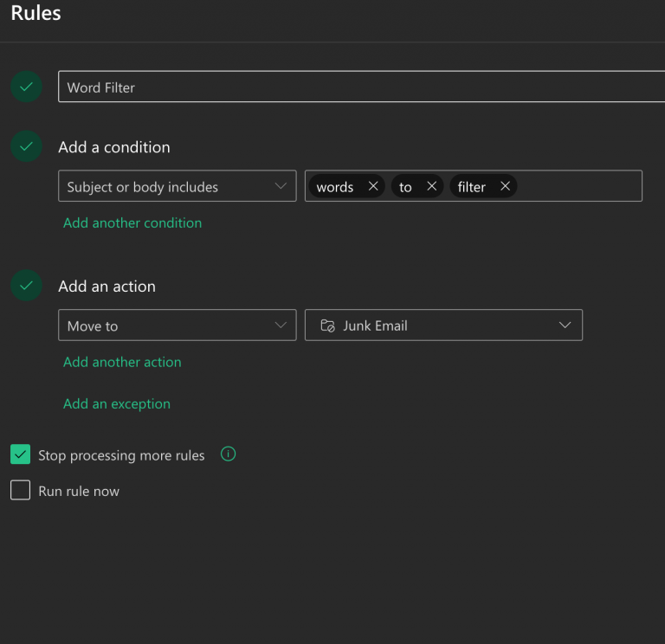Image resolution: width=665 pixels, height=644 pixels.
Task: Click the Junk Email folder icon
Action: click(x=327, y=325)
